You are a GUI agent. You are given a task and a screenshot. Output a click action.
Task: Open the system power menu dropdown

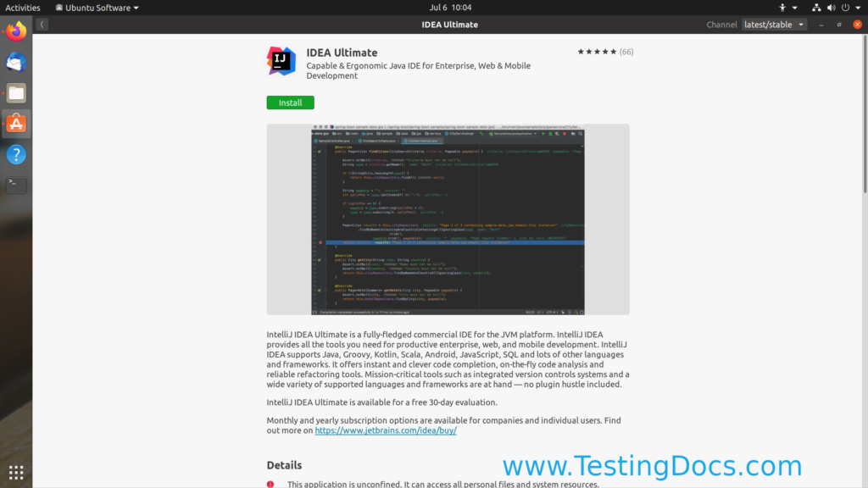(x=858, y=7)
